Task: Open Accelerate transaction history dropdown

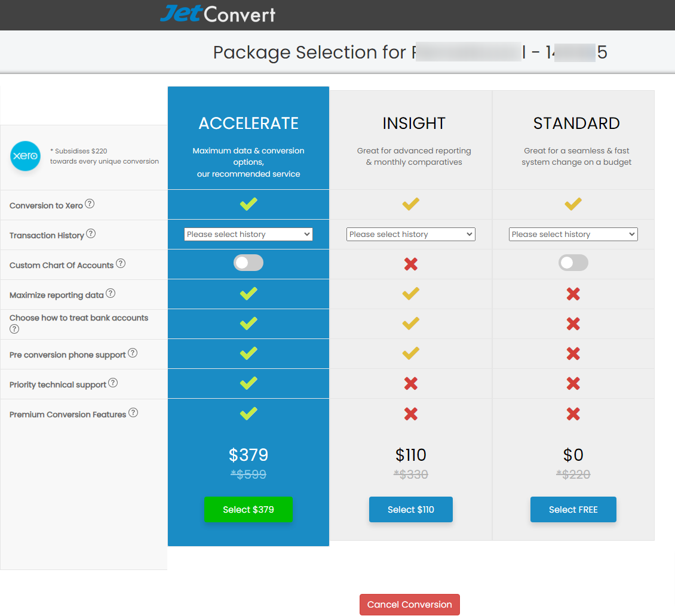Action: tap(248, 234)
